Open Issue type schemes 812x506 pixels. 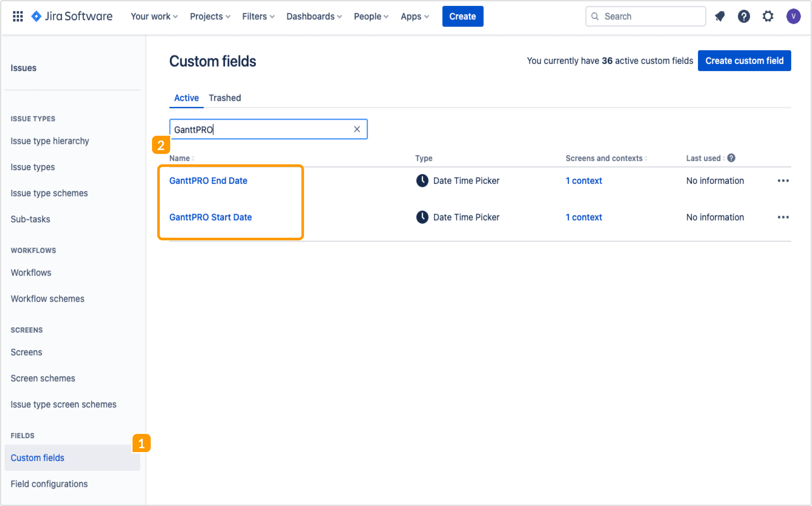(49, 193)
